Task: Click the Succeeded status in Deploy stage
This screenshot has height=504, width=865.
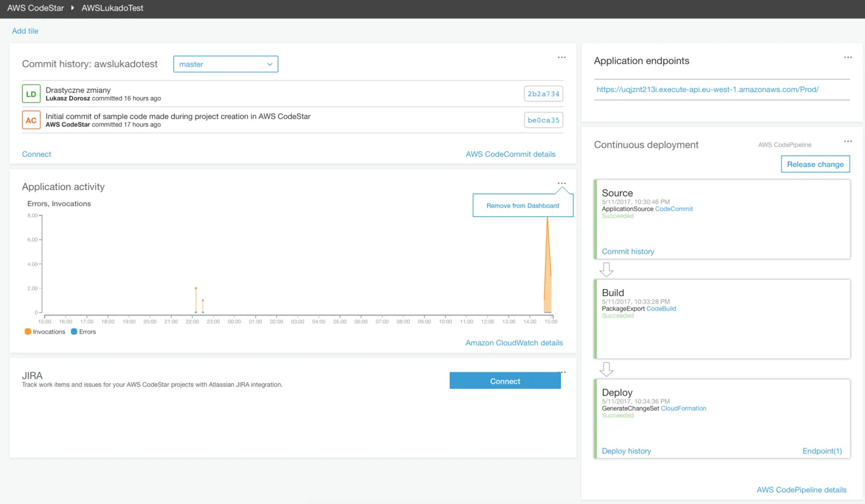Action: click(618, 416)
